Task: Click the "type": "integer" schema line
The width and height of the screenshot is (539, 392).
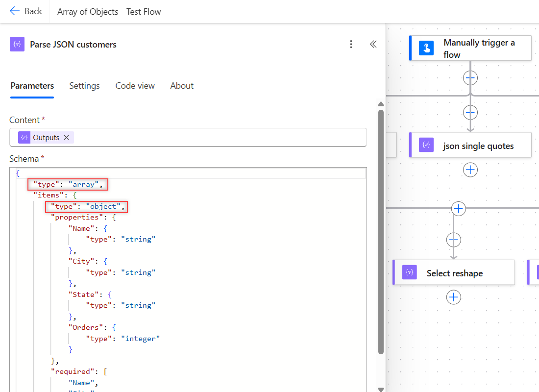Action: (122, 339)
